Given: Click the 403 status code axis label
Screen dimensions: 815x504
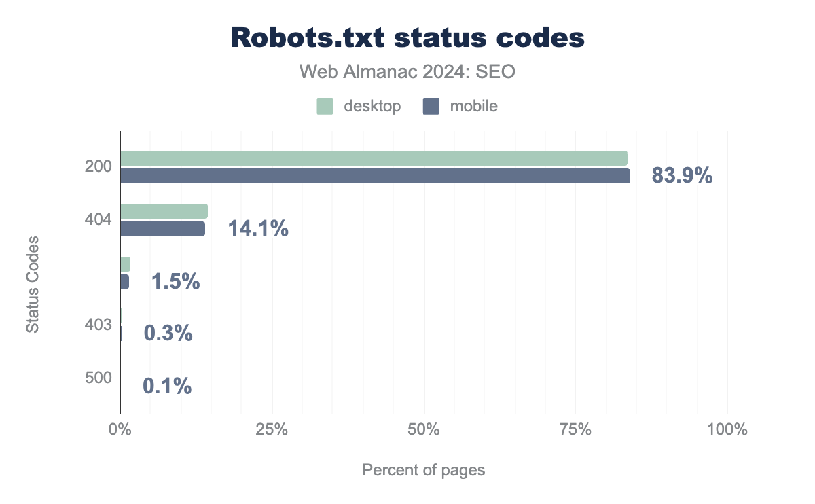Looking at the screenshot, I should point(98,325).
